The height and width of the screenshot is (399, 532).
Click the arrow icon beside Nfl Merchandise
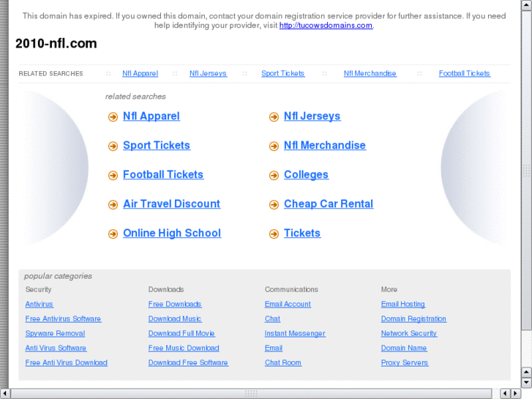pos(274,146)
